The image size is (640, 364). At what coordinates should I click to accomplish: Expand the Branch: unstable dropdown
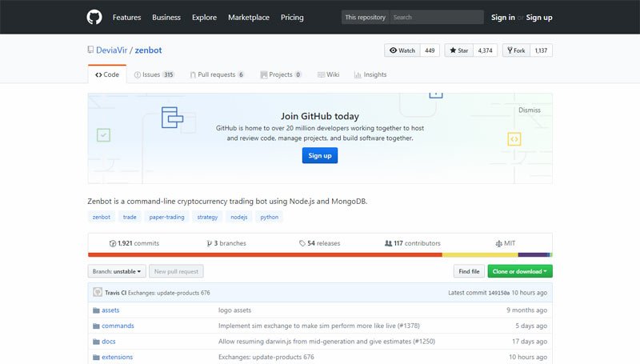(x=117, y=271)
